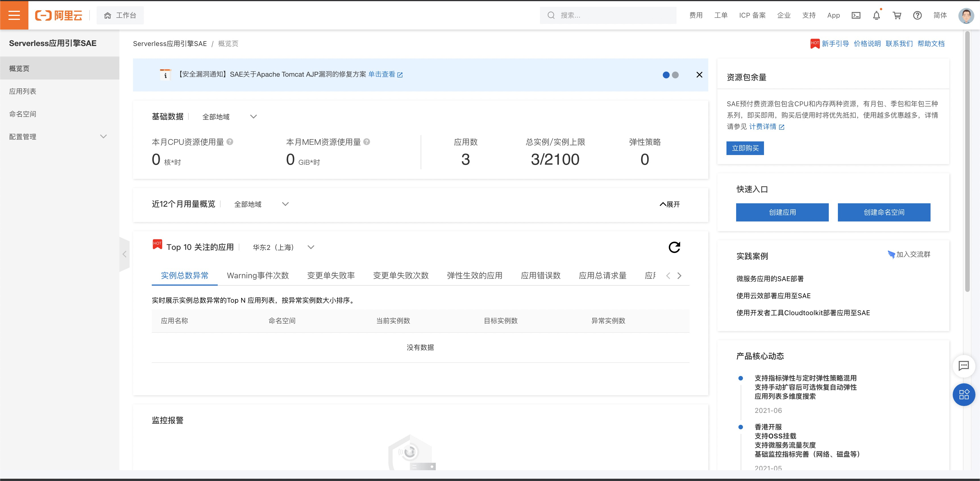
Task: Select 实例总数异常 tab
Action: pos(184,275)
